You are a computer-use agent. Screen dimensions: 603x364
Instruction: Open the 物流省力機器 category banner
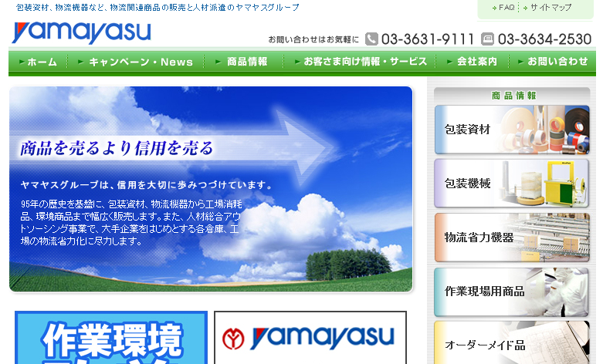pos(512,238)
